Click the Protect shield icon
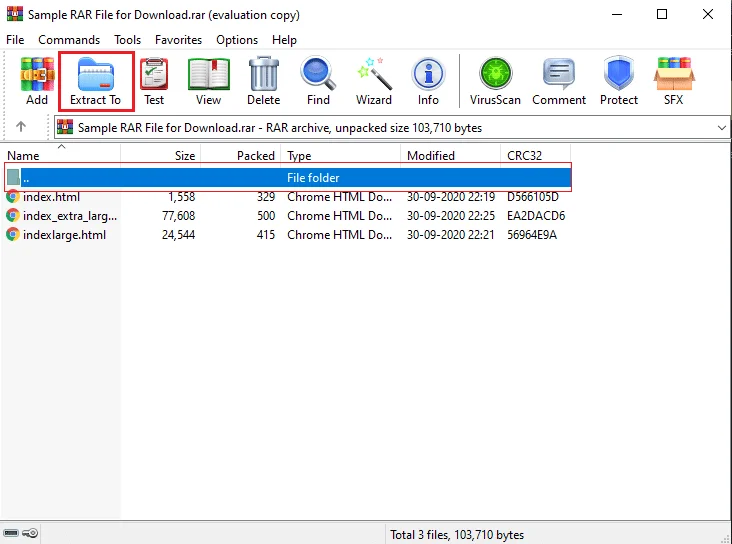The width and height of the screenshot is (732, 544). pos(619,74)
